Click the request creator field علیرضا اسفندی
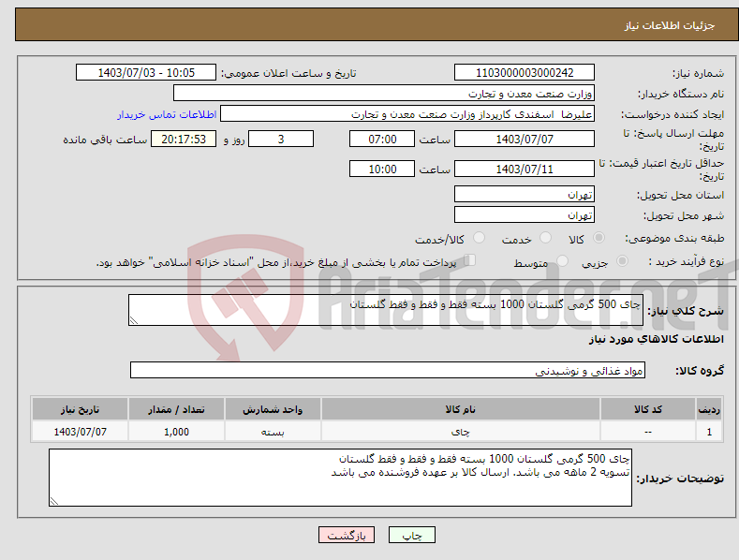The height and width of the screenshot is (560, 739). (x=407, y=113)
